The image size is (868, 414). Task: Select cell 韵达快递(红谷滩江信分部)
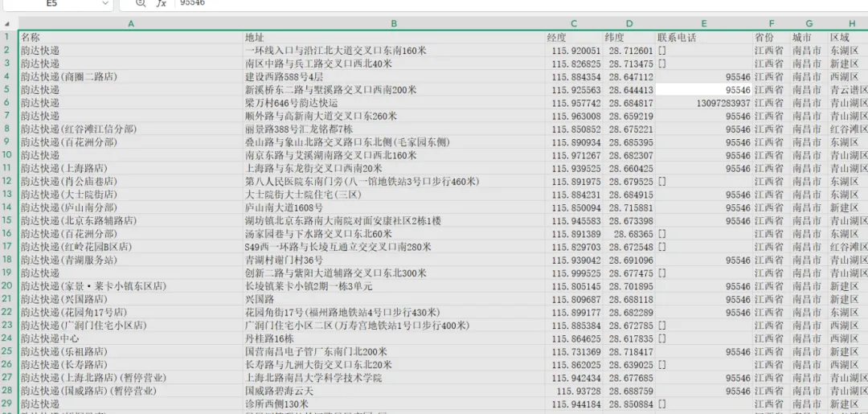pos(131,129)
